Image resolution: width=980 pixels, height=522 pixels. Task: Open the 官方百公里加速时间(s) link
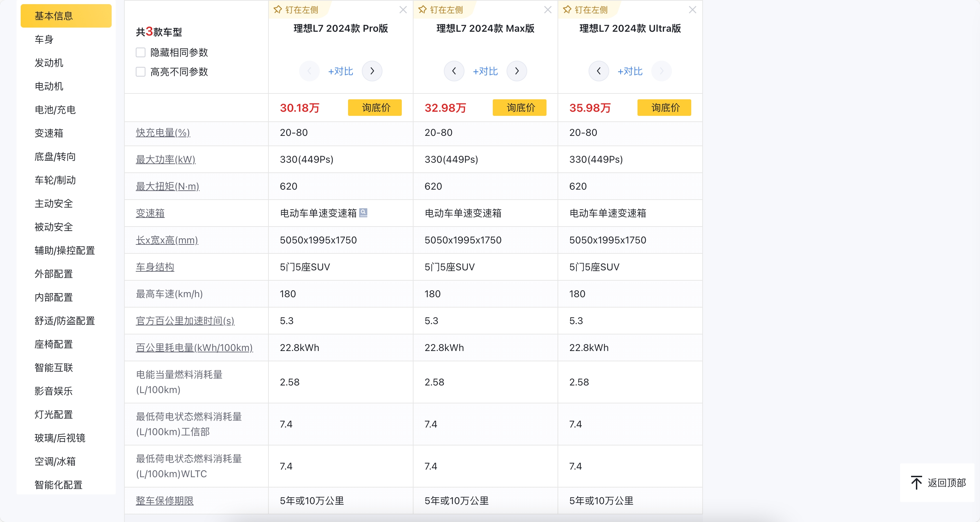pyautogui.click(x=185, y=321)
